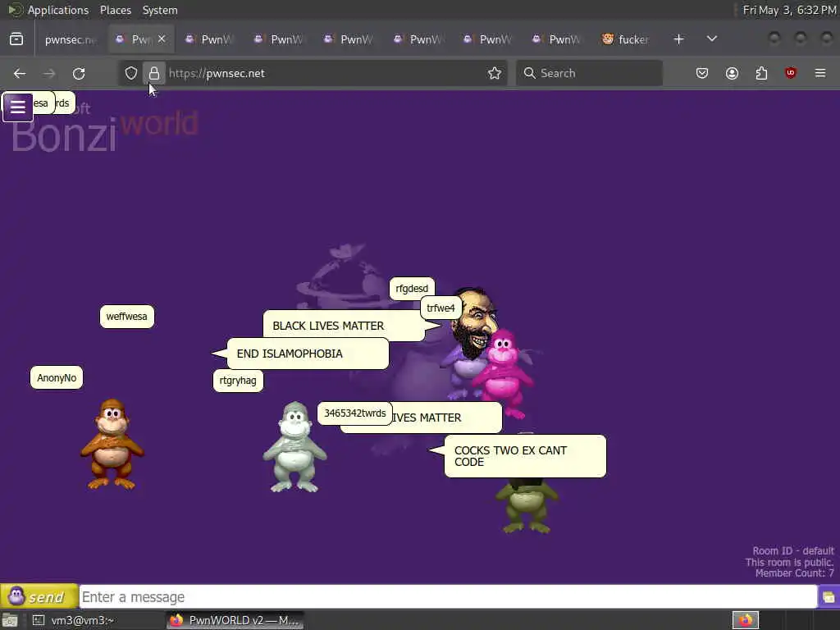Screen dimensions: 840x630
Task: Close the active PwnWORLD tab
Action: point(162,39)
